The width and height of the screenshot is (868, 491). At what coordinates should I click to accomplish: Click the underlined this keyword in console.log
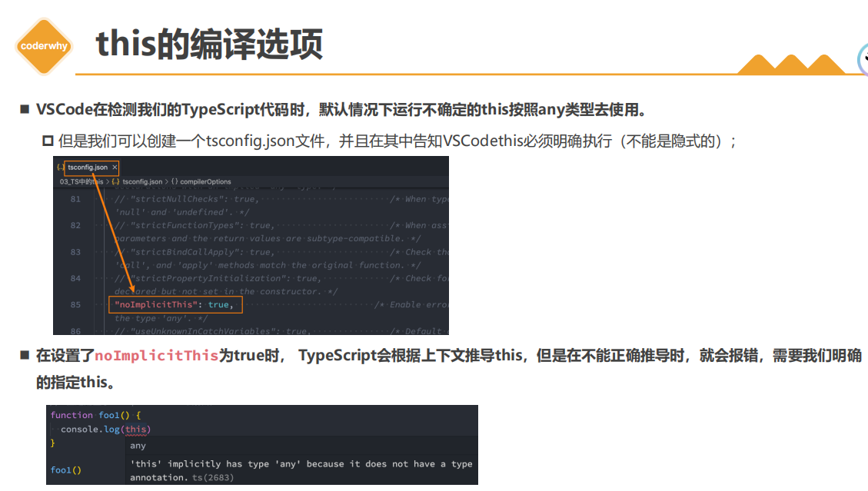pos(135,430)
